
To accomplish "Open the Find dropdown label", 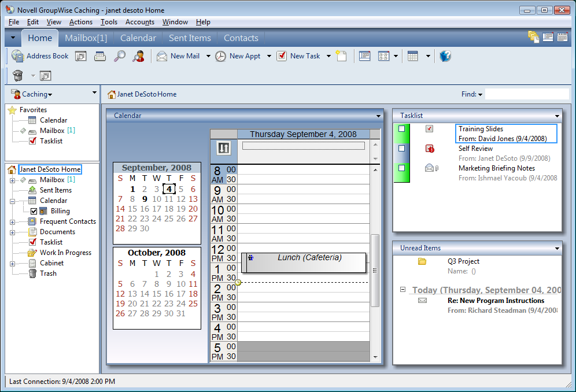I will 472,94.
